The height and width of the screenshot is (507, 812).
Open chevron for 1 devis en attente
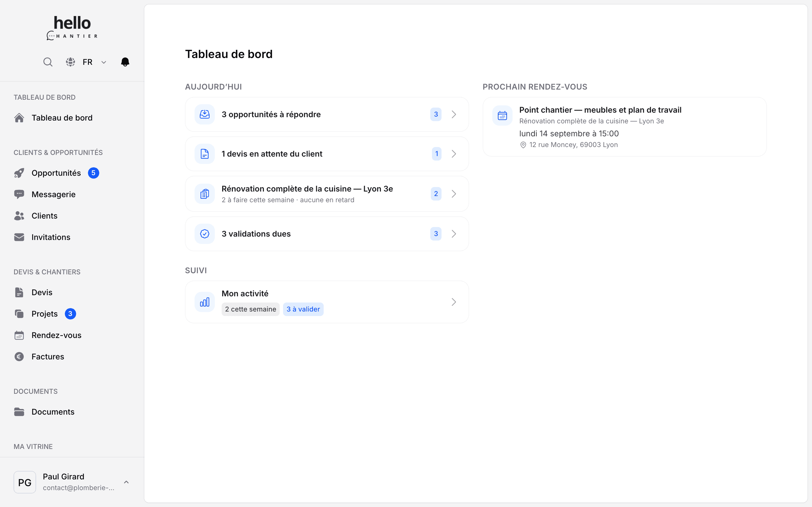[454, 154]
